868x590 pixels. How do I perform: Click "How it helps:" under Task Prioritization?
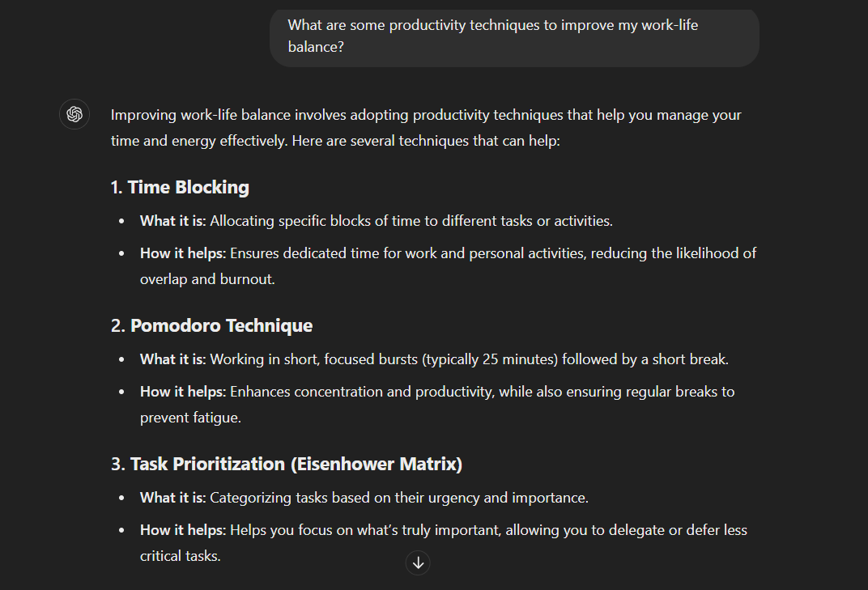click(182, 530)
